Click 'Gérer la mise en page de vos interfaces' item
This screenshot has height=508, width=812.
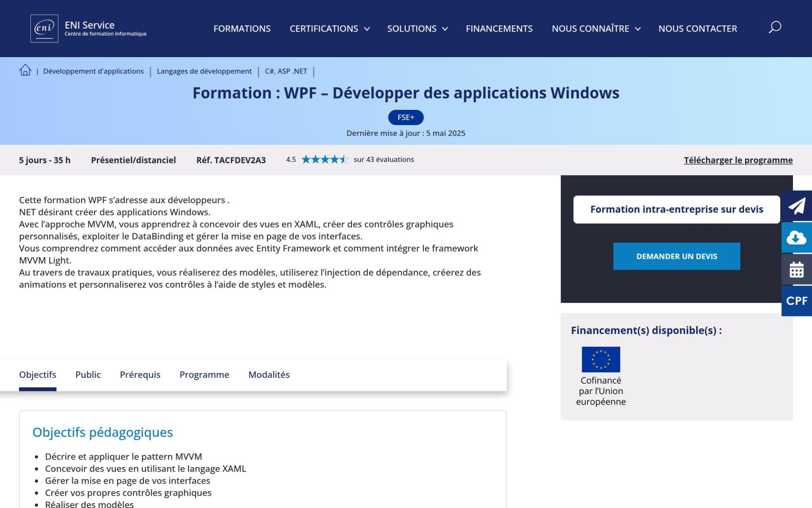tap(127, 481)
